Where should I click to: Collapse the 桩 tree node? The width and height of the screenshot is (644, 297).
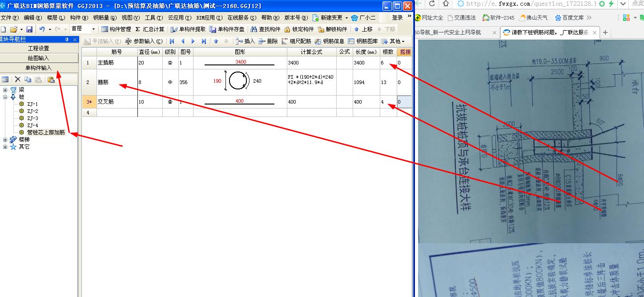tap(5, 97)
